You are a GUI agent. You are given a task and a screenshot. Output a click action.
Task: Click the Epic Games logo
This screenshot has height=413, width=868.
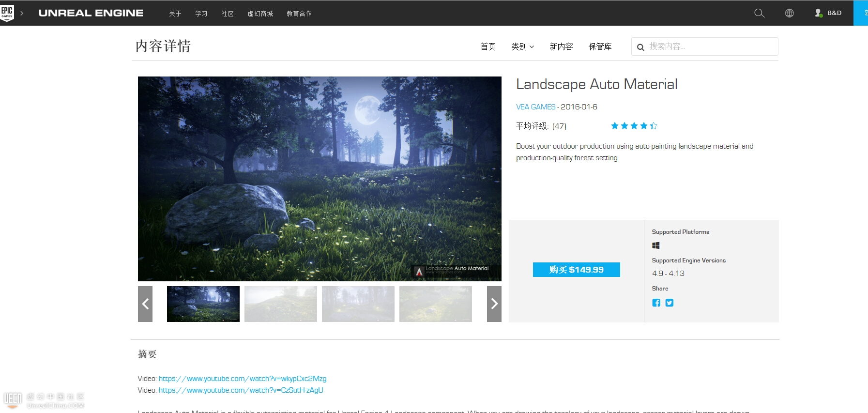(x=7, y=13)
